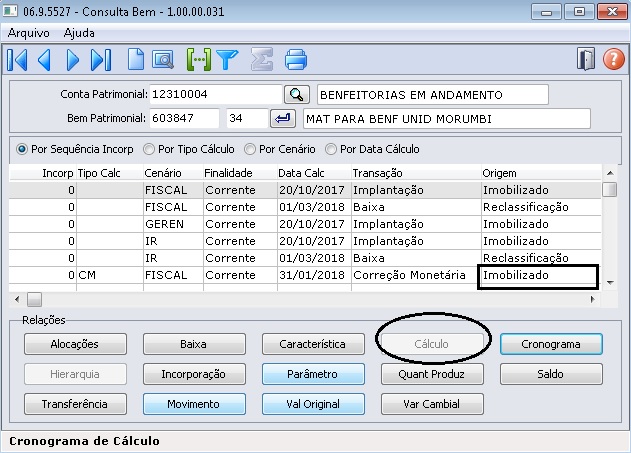Open the orange help question icon
Screen dimensions: 631x453
(x=614, y=60)
